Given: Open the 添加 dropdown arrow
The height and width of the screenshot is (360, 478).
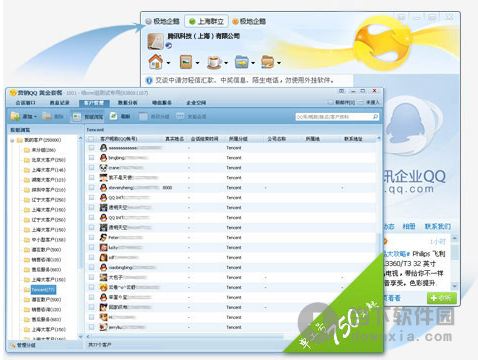Looking at the screenshot, I should [35, 117].
